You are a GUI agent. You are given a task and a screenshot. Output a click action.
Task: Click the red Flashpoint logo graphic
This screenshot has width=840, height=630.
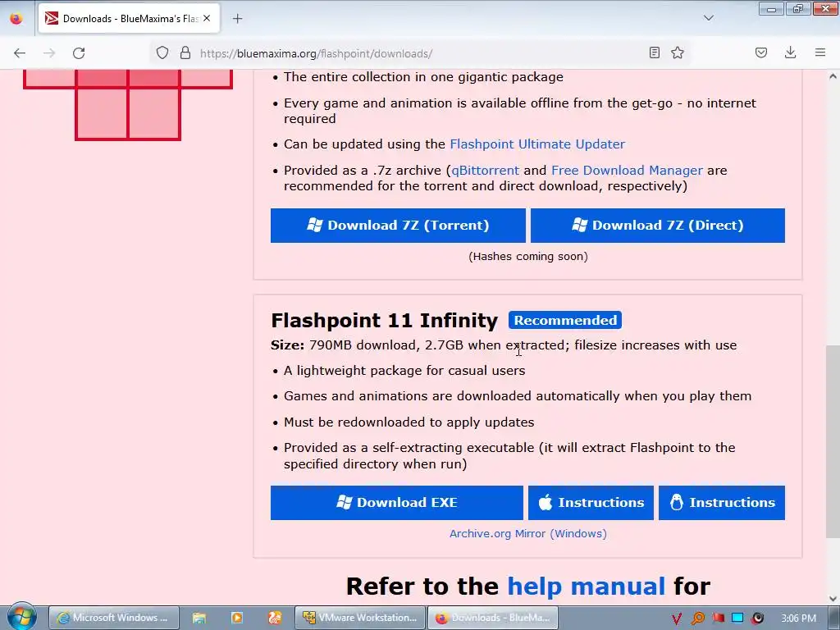coord(127,105)
